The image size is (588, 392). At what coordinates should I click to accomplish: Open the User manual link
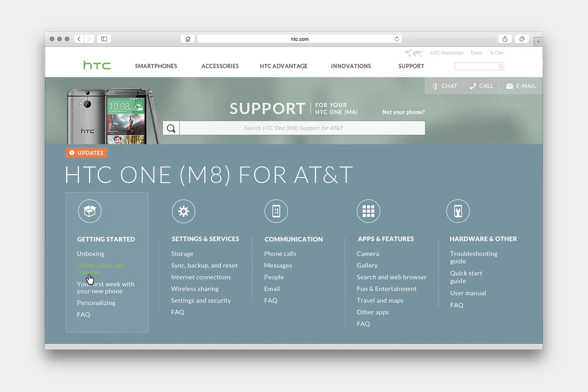click(x=468, y=293)
